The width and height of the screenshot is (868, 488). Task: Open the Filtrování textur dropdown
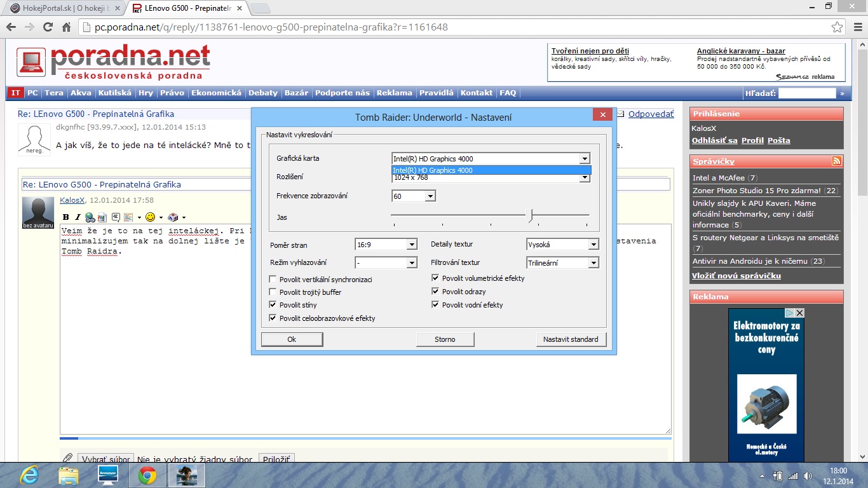[593, 262]
